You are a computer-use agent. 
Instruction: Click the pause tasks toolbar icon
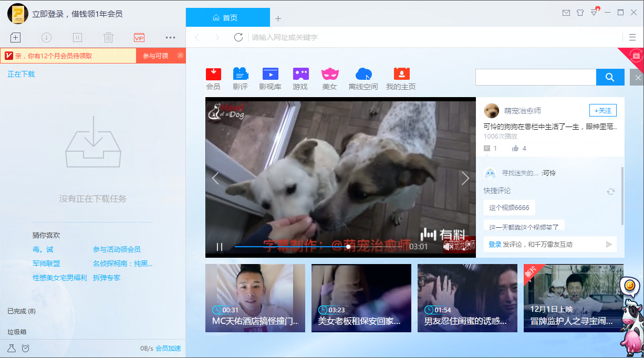(x=77, y=37)
